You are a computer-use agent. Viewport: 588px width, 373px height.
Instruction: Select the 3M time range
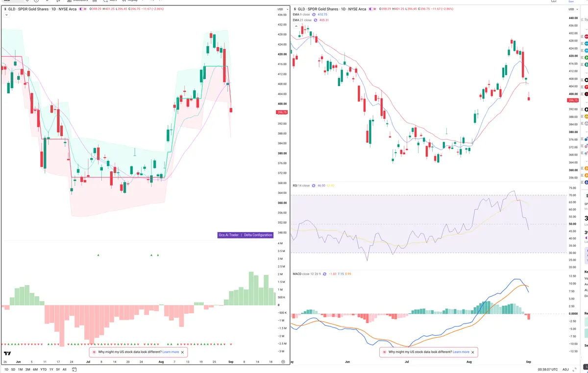[28, 370]
